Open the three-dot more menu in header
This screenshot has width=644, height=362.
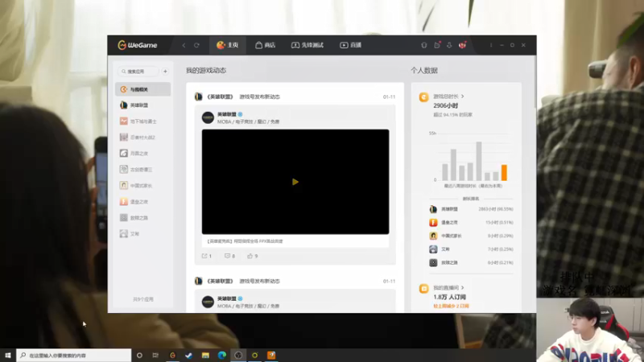click(491, 45)
